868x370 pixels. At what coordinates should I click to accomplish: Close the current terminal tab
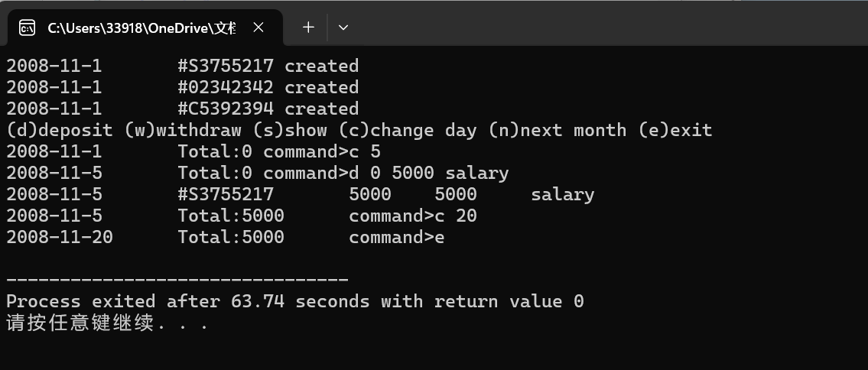[x=258, y=27]
